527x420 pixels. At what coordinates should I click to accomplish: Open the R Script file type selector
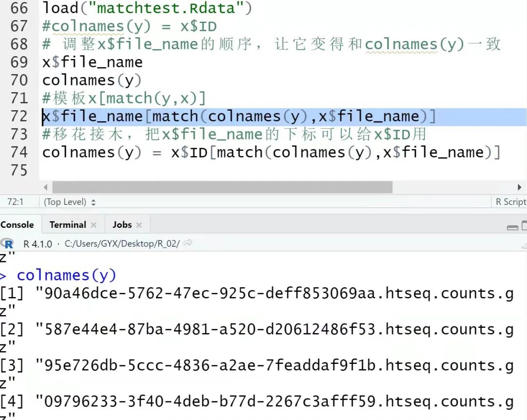510,201
